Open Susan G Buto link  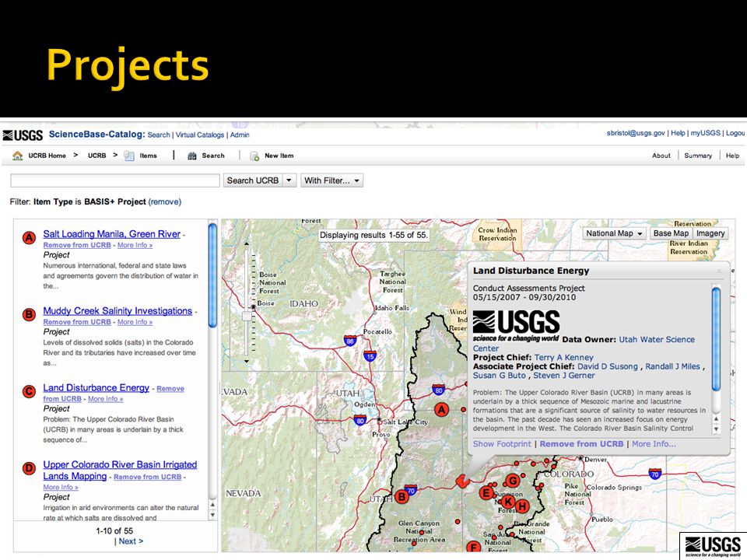click(500, 376)
